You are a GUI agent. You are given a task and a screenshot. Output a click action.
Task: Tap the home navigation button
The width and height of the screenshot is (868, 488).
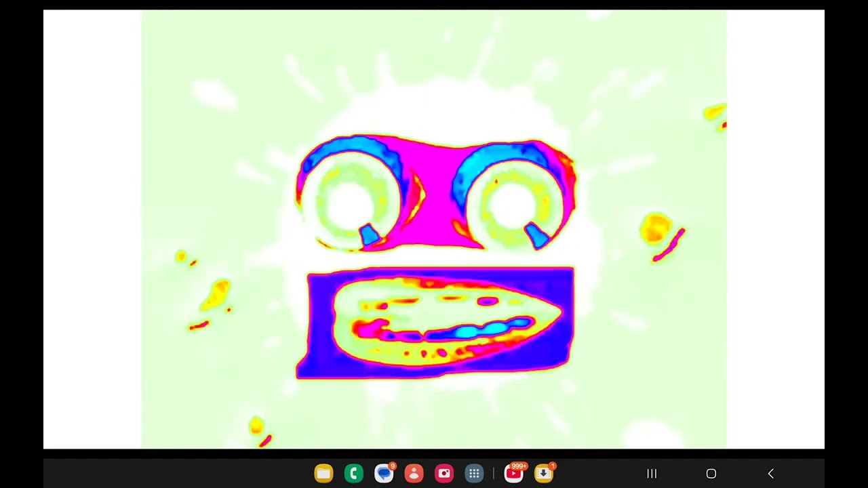click(711, 474)
